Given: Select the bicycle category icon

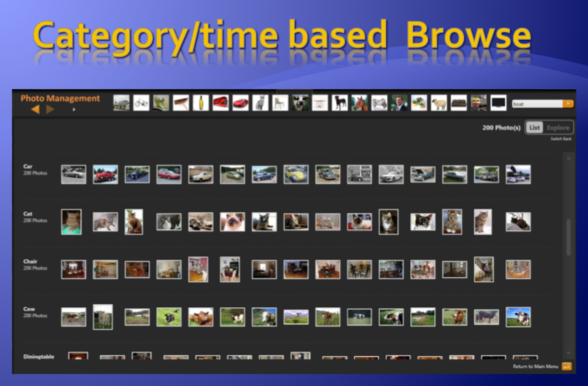Looking at the screenshot, I should pos(141,103).
